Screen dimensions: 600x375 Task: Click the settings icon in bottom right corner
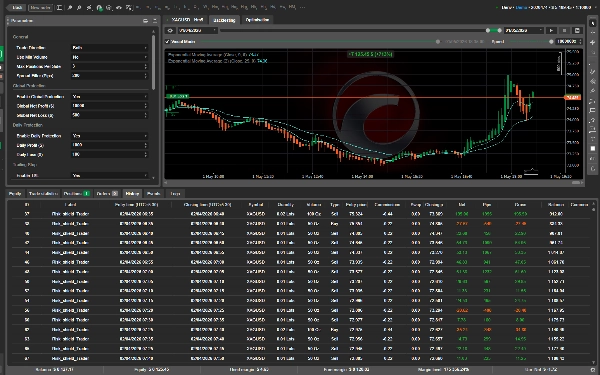[593, 370]
